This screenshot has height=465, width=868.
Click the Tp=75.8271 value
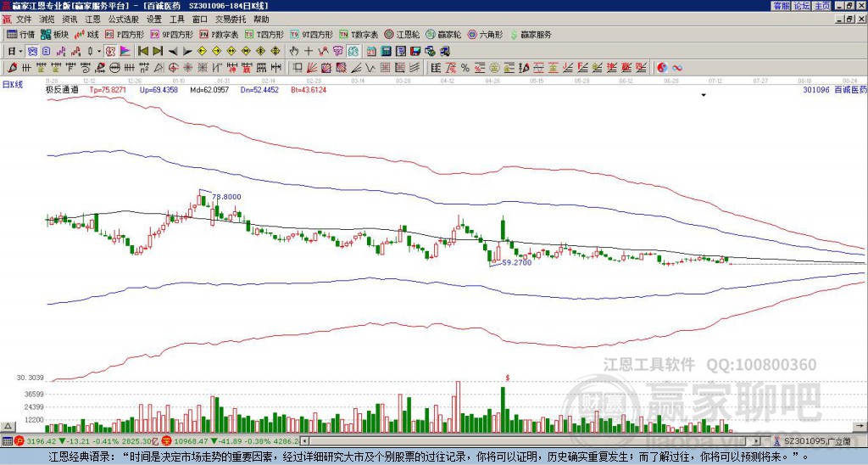[x=108, y=90]
